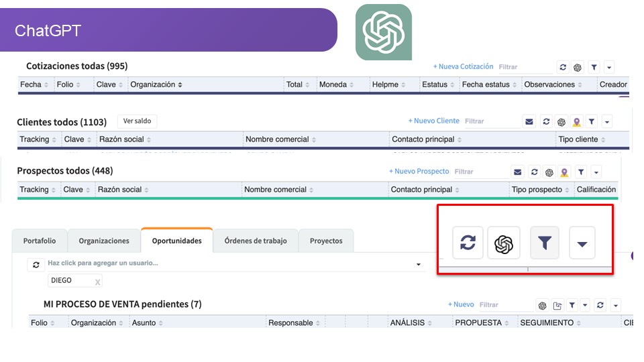Sort Clientes by Nombre comercial column
Image resolution: width=644 pixels, height=362 pixels.
[281, 139]
